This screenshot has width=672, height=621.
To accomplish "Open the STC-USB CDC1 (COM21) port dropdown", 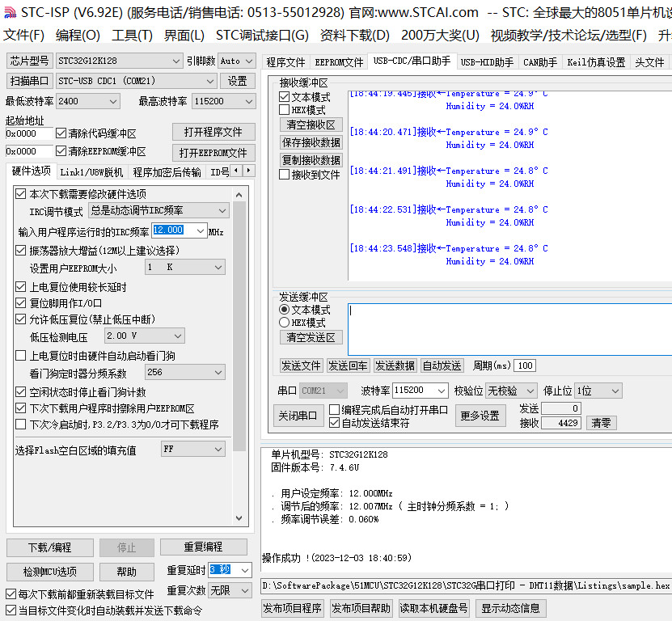I will pyautogui.click(x=137, y=81).
